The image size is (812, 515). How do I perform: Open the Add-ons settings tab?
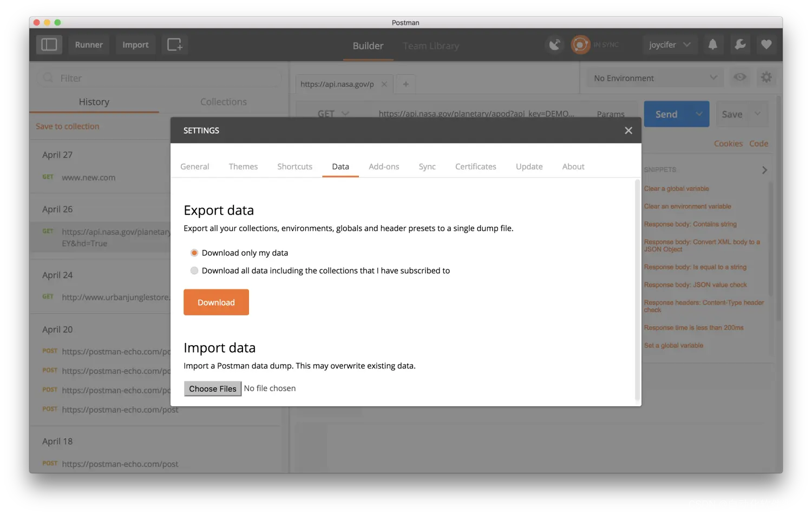tap(384, 167)
